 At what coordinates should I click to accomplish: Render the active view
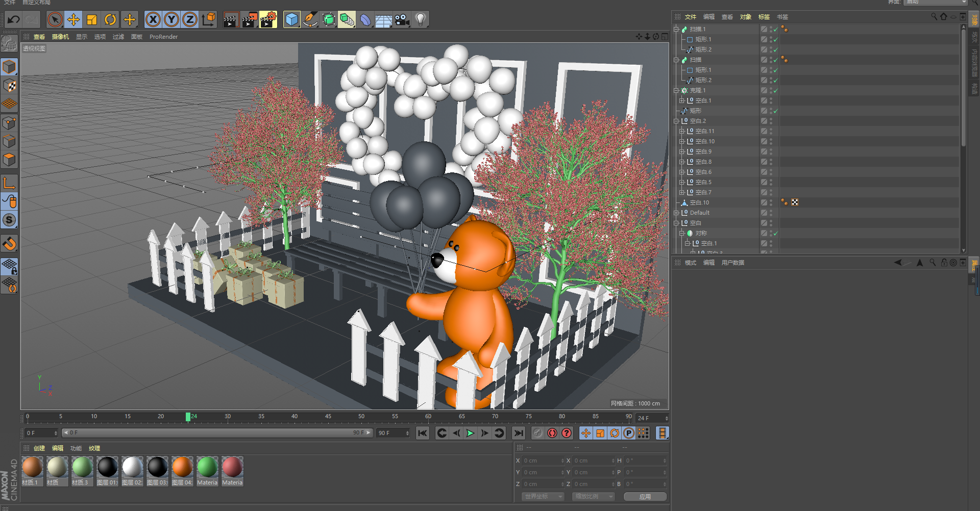coord(231,20)
